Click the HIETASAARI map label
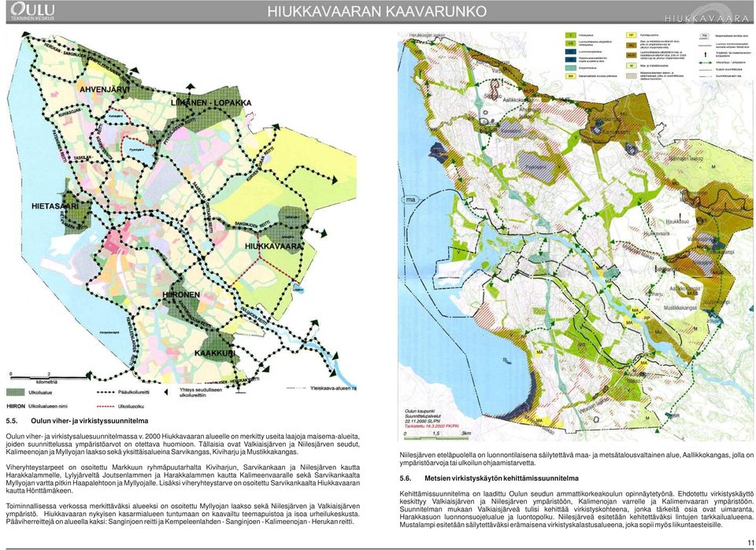This screenshot has height=550, width=756. click(54, 206)
